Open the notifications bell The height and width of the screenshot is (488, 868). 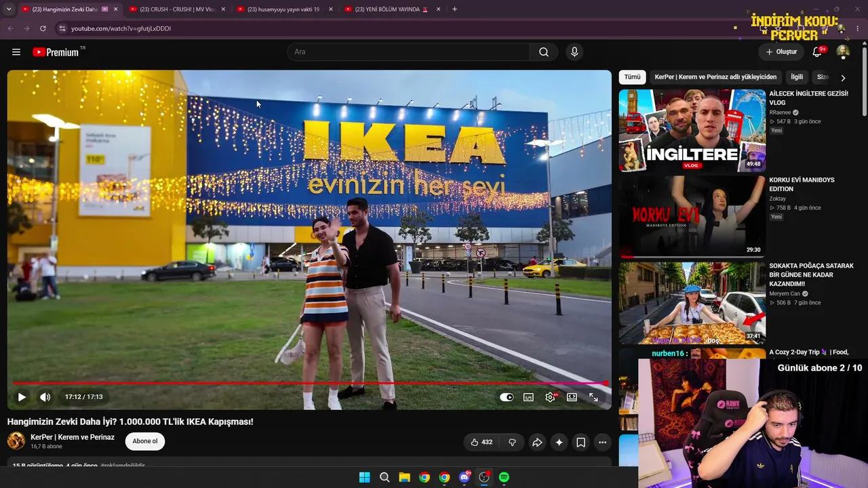tap(817, 52)
